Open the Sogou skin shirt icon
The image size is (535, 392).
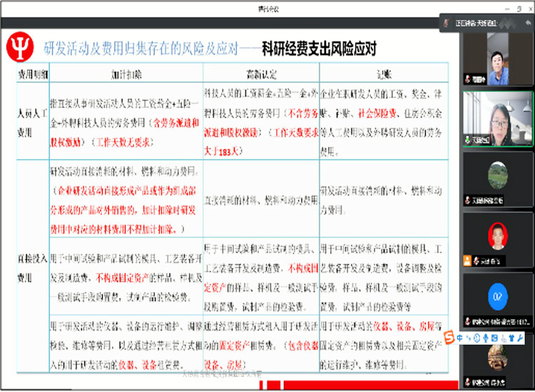510,337
